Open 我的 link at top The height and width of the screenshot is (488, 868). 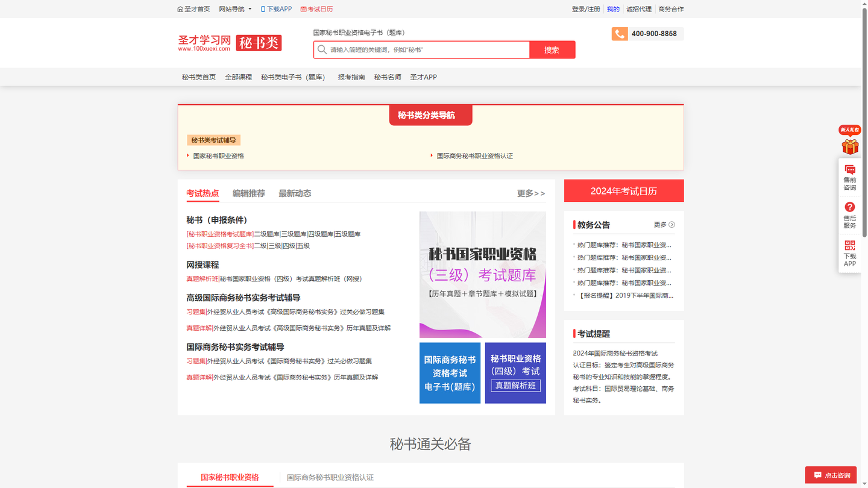pos(613,9)
